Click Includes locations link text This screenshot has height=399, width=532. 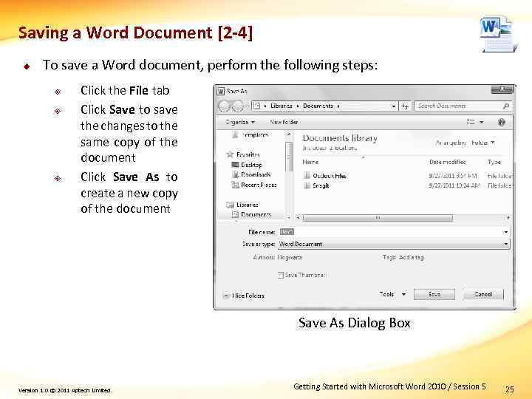coord(330,148)
